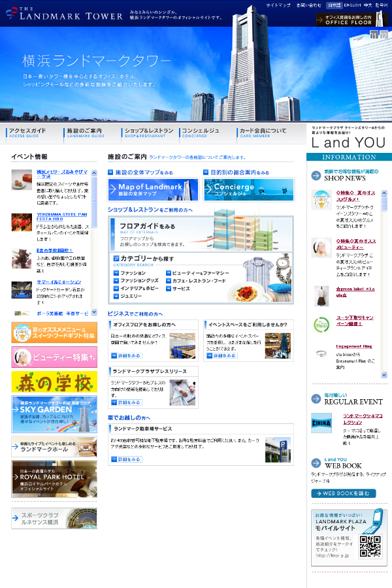Image resolution: width=392 pixels, height=588 pixels.
Task: Click the Engagement Ring thumbnail
Action: tap(321, 354)
